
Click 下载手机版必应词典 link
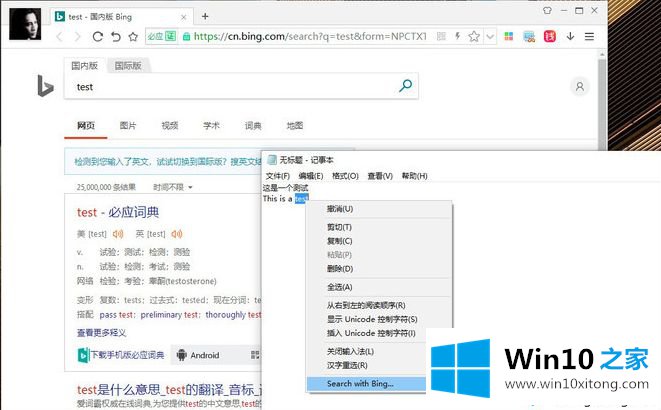121,355
